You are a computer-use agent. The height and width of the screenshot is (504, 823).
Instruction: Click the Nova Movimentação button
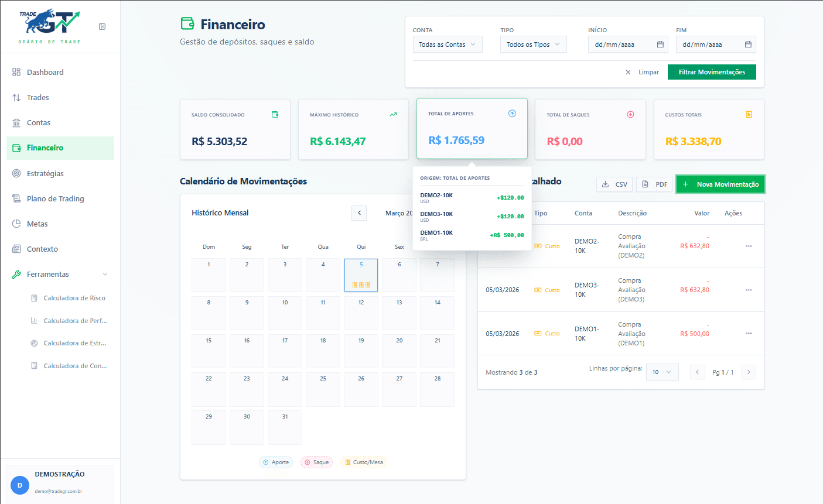(720, 184)
